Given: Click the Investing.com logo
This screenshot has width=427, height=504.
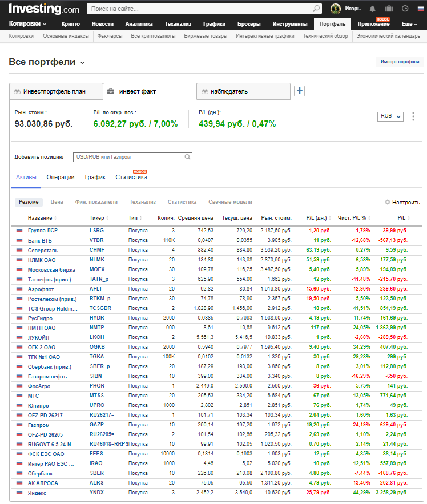Looking at the screenshot, I should coord(44,9).
